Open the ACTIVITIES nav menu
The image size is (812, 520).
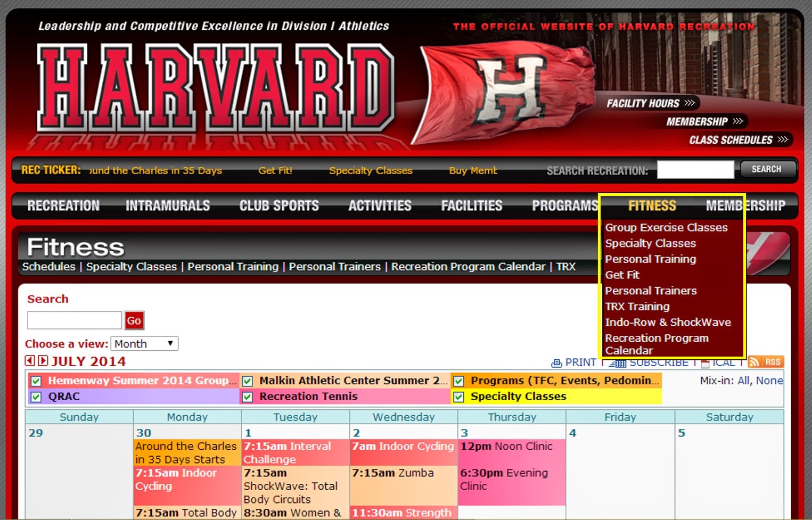[x=380, y=205]
